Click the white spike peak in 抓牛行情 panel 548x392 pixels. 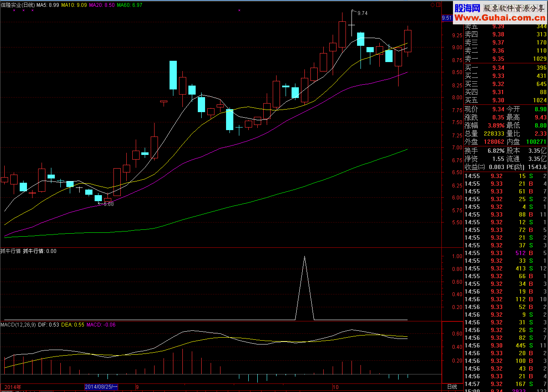click(x=304, y=256)
